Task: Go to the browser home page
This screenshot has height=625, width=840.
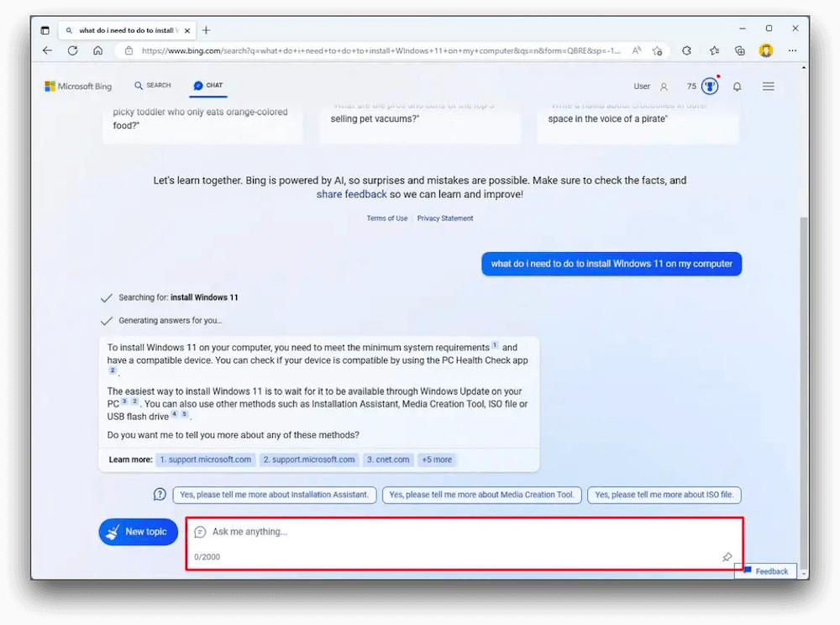Action: [98, 50]
